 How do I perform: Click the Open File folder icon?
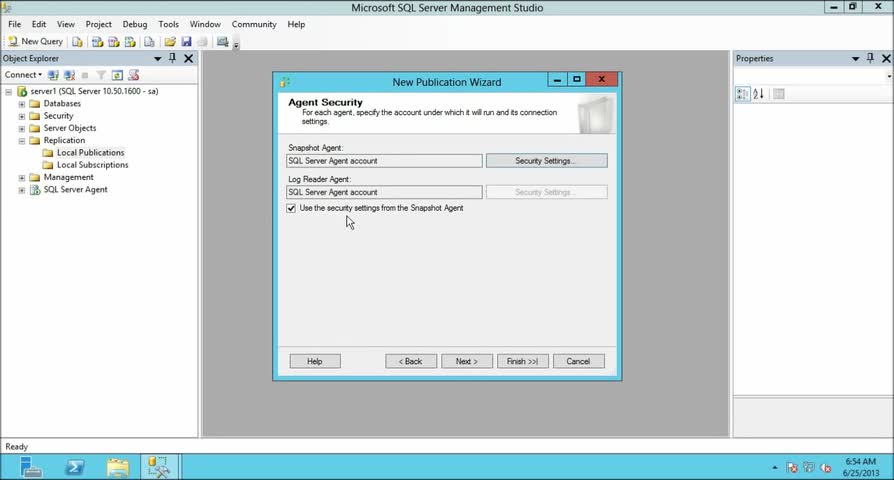click(x=170, y=42)
